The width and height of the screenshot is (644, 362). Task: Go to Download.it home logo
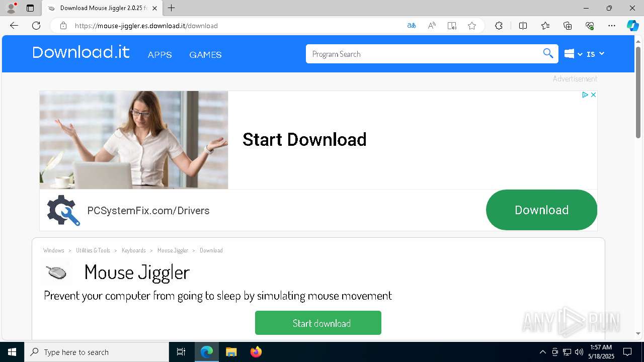[81, 52]
